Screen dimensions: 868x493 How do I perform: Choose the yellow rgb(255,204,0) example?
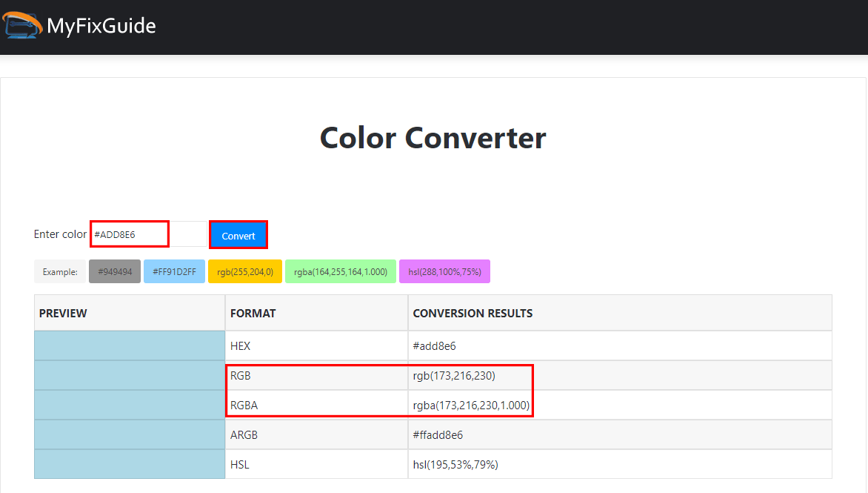click(244, 271)
